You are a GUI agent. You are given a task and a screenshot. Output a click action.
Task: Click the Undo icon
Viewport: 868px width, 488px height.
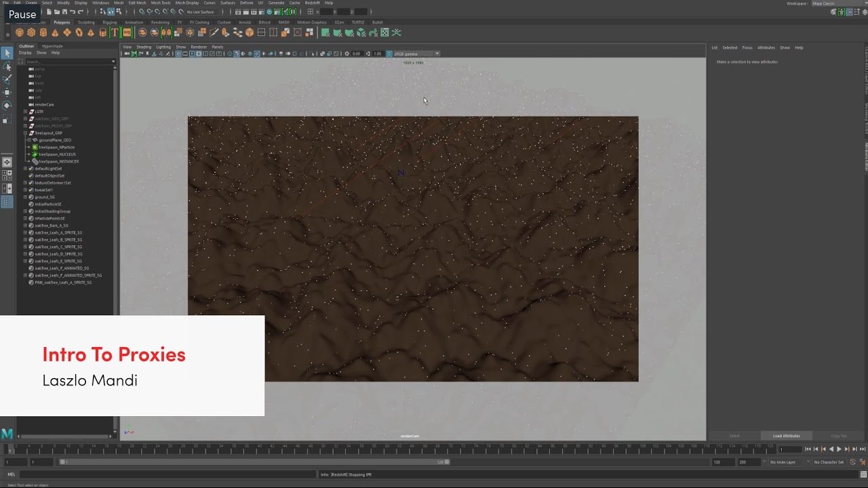tap(72, 12)
